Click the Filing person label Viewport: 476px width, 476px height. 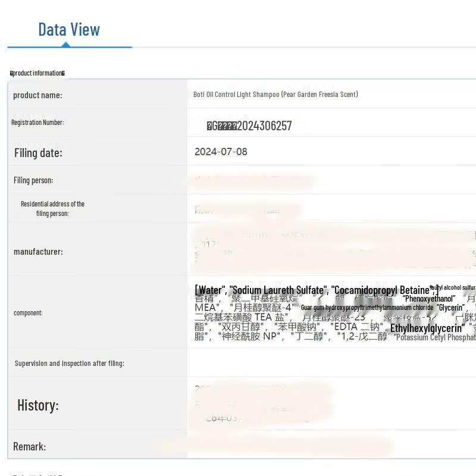coord(33,180)
